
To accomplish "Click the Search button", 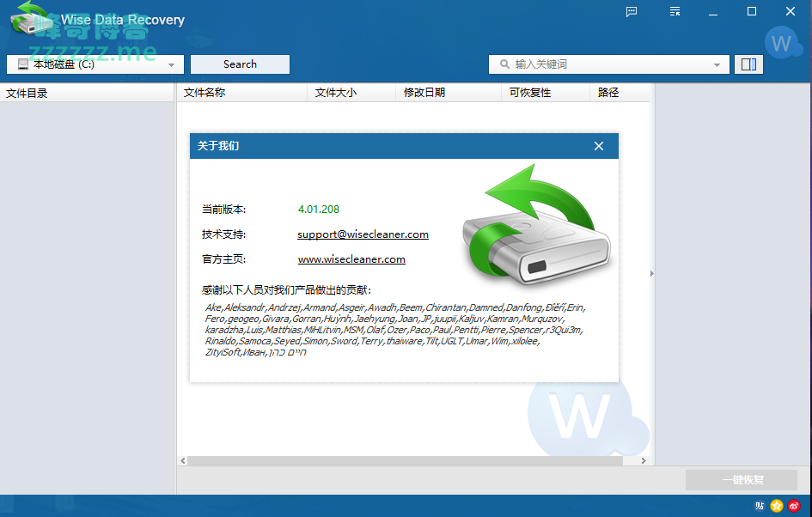I will point(240,64).
